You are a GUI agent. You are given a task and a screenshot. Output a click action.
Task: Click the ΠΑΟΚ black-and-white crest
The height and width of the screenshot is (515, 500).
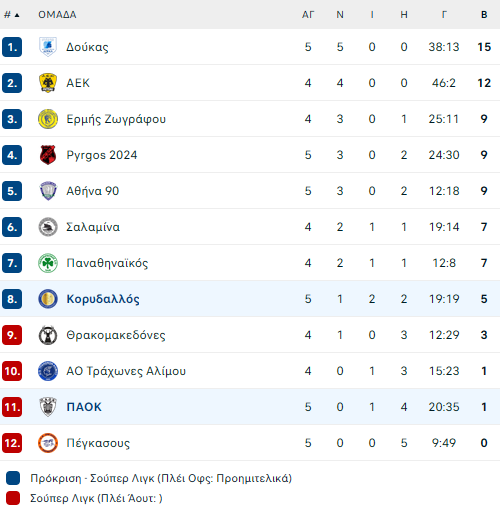(x=48, y=407)
